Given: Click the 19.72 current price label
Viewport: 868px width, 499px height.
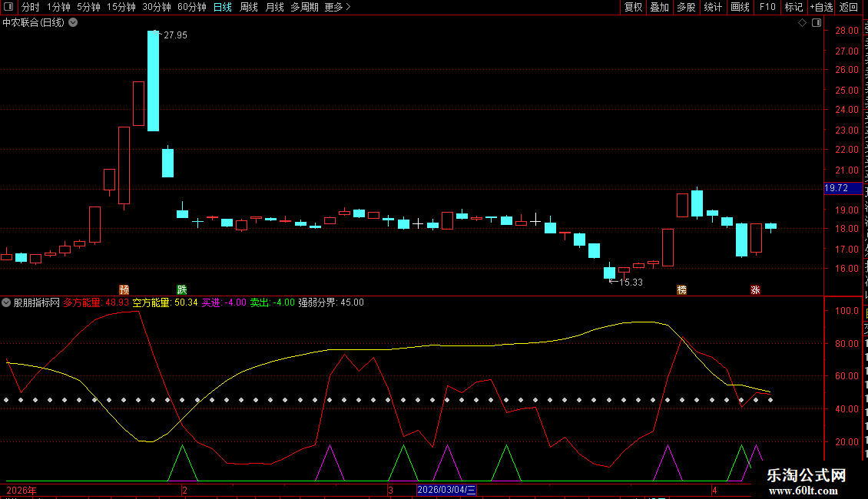Looking at the screenshot, I should pos(836,188).
